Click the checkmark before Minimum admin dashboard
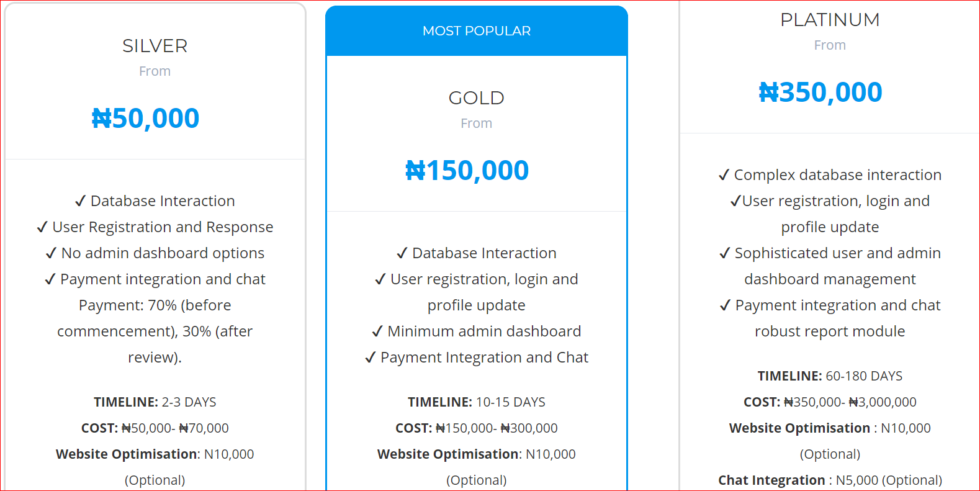Screen dimensions: 980x491 [377, 331]
